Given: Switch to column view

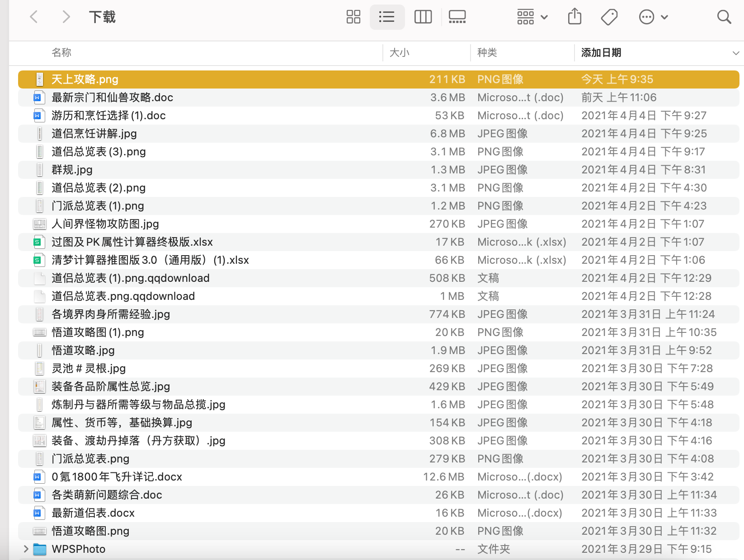Looking at the screenshot, I should tap(423, 17).
